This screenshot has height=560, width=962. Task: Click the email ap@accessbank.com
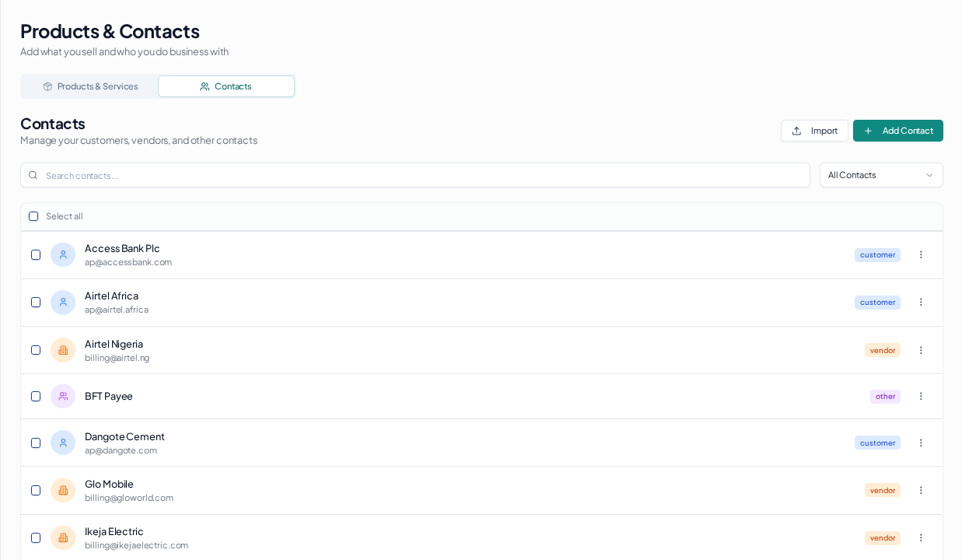(128, 262)
